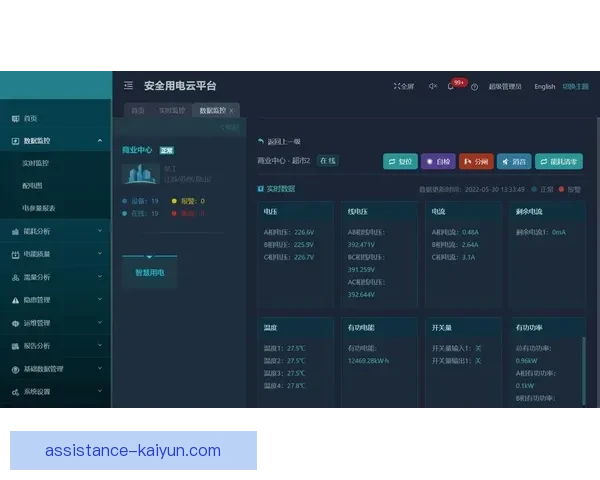Expand the 需量分析 menu chevron

[100, 276]
